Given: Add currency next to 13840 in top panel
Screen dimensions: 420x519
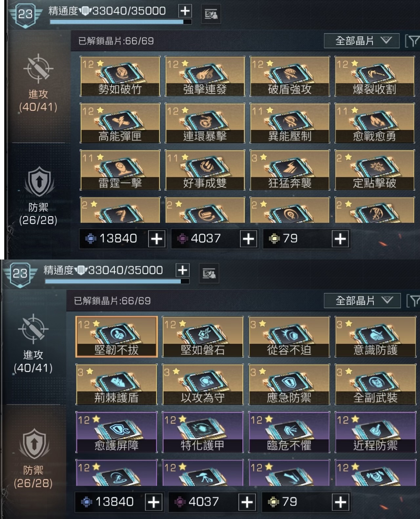Looking at the screenshot, I should [x=157, y=239].
